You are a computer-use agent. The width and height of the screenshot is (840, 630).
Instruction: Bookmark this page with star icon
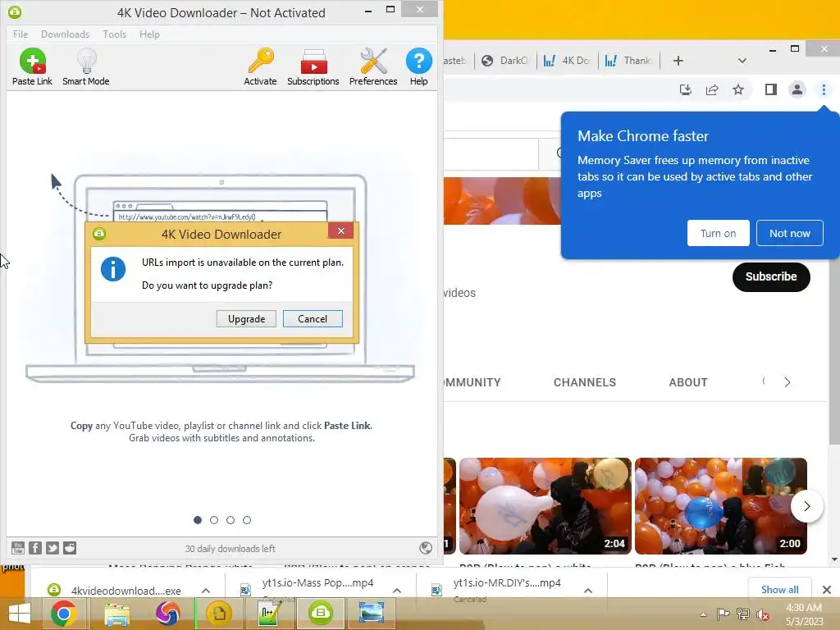pos(738,89)
